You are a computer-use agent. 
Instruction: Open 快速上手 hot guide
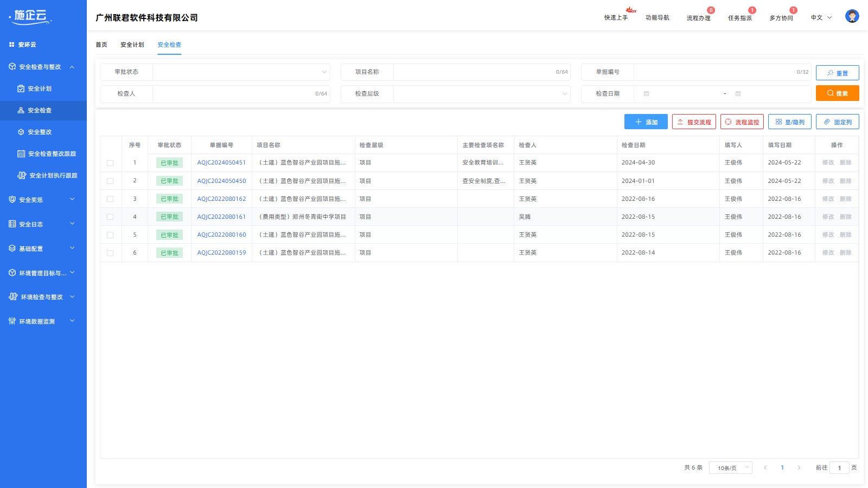click(616, 17)
